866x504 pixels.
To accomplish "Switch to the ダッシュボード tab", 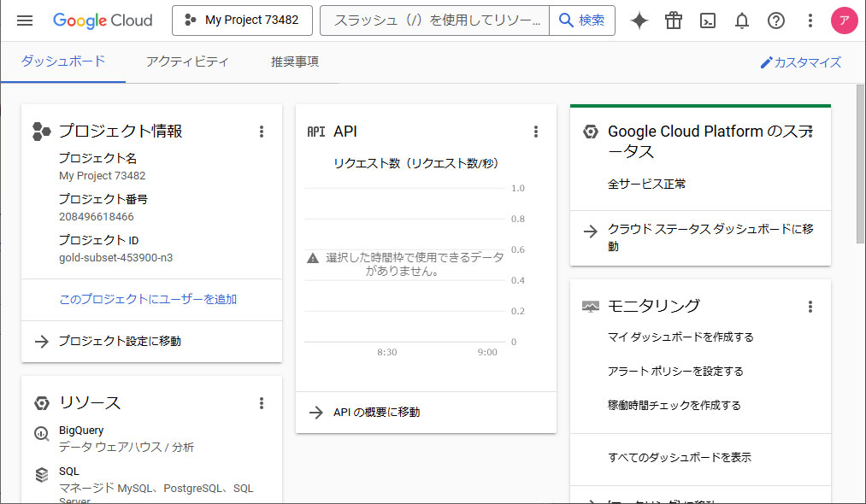I will point(63,62).
